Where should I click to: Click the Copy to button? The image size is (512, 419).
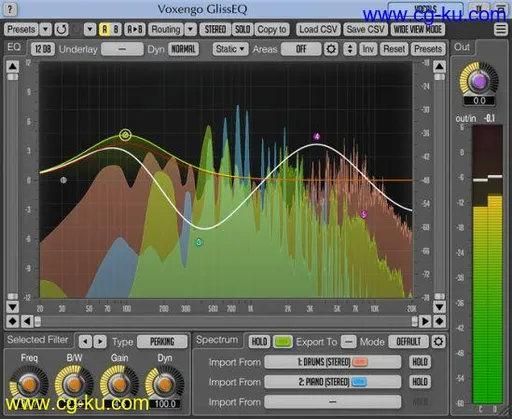[x=272, y=30]
